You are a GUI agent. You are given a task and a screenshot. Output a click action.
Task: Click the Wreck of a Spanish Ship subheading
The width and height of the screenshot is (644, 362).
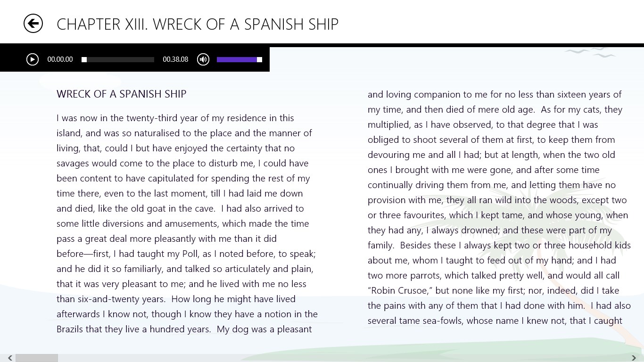(x=121, y=94)
